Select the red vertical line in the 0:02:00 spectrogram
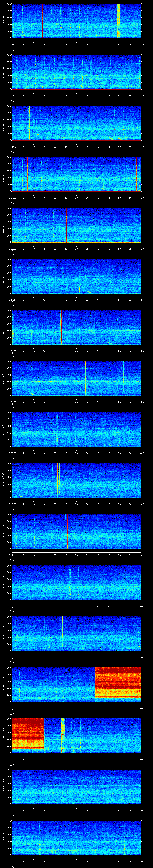 pyautogui.click(x=42, y=72)
